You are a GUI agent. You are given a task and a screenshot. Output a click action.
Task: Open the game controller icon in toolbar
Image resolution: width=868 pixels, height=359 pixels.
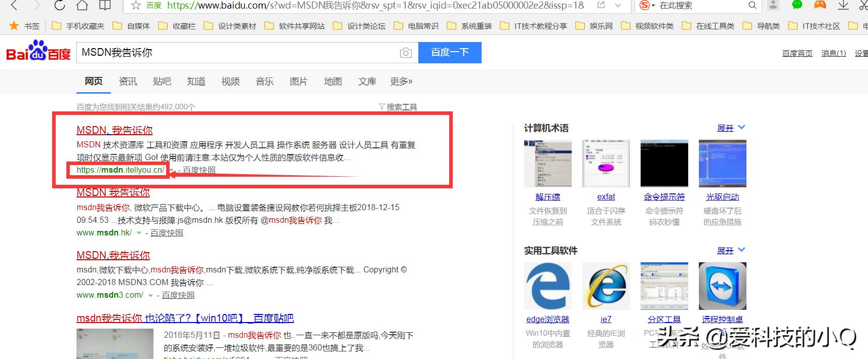[x=820, y=5]
